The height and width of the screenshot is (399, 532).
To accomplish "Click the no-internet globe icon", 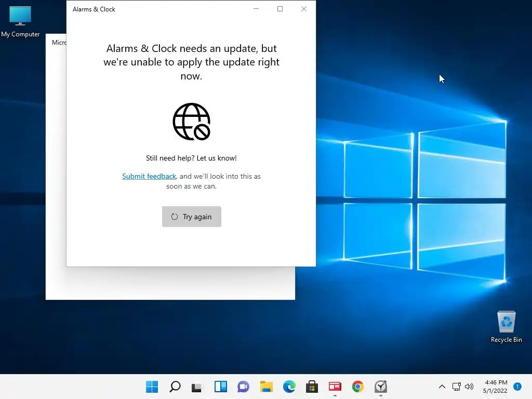I will point(191,122).
